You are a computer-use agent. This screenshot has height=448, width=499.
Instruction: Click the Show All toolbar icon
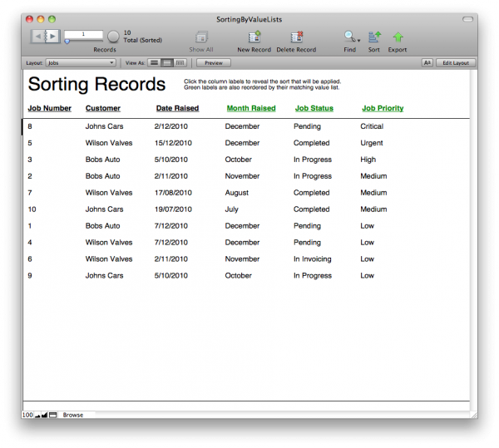click(201, 37)
